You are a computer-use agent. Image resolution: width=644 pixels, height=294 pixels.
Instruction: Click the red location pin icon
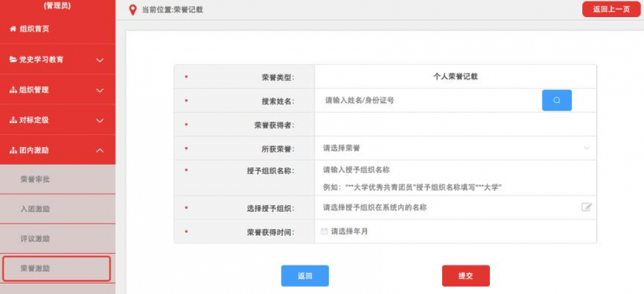(x=133, y=10)
